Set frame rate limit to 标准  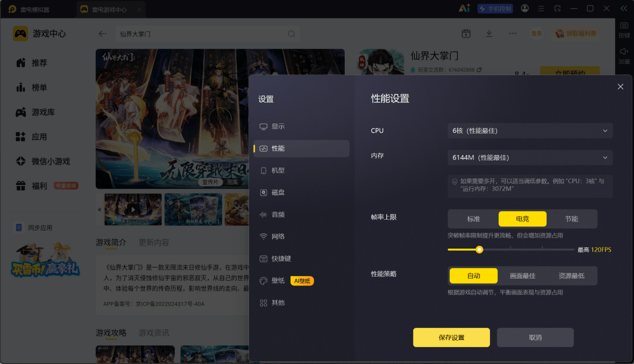(x=473, y=219)
